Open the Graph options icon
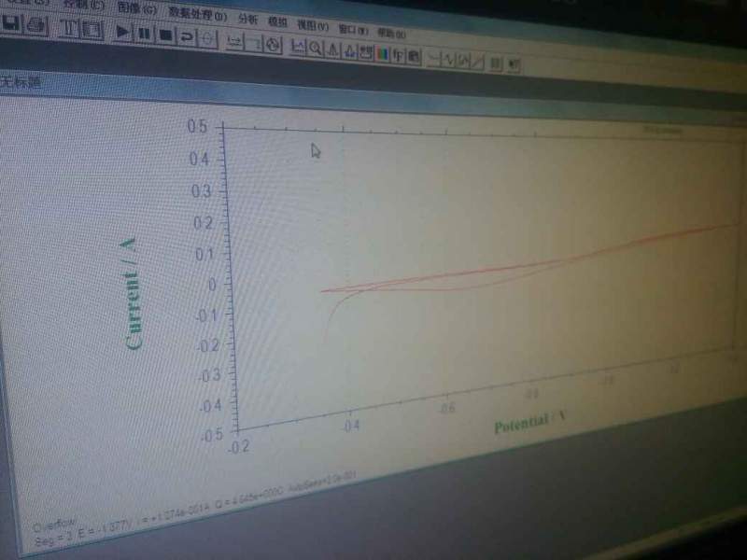 pyautogui.click(x=366, y=52)
